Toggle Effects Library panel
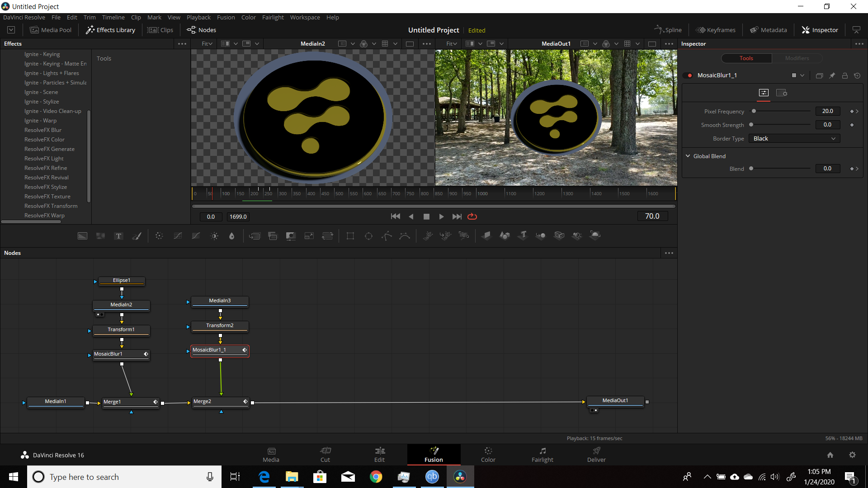This screenshot has height=488, width=868. click(110, 30)
